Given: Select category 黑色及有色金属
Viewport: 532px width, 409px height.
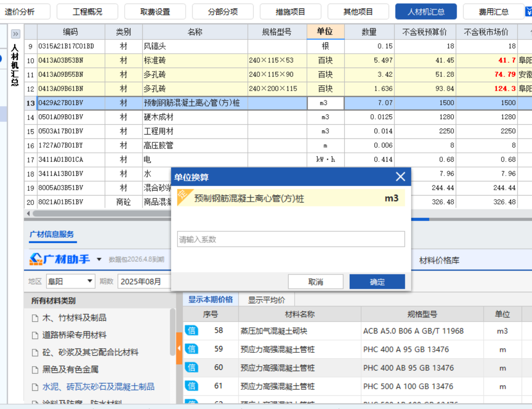Looking at the screenshot, I should point(70,369).
